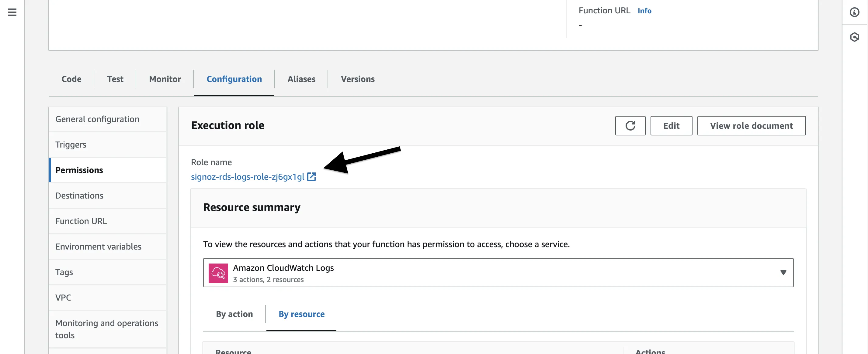The image size is (868, 354).
Task: Click the Function URL Info link
Action: click(644, 11)
